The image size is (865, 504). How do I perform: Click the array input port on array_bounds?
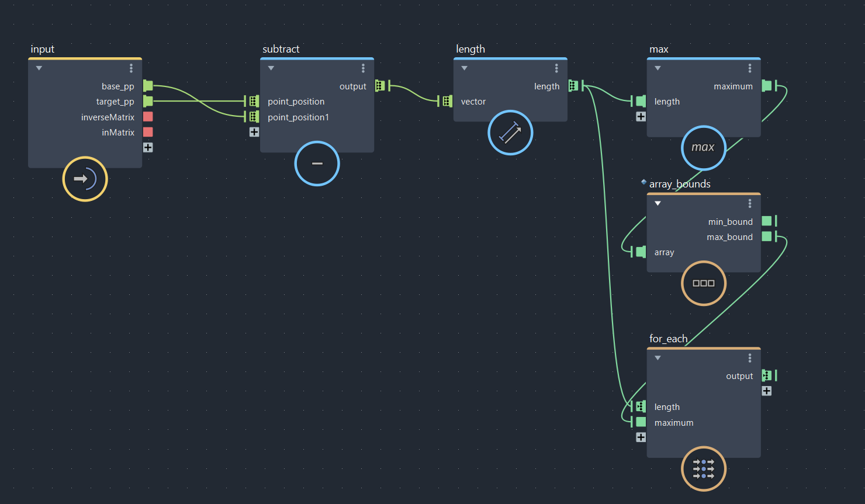641,252
